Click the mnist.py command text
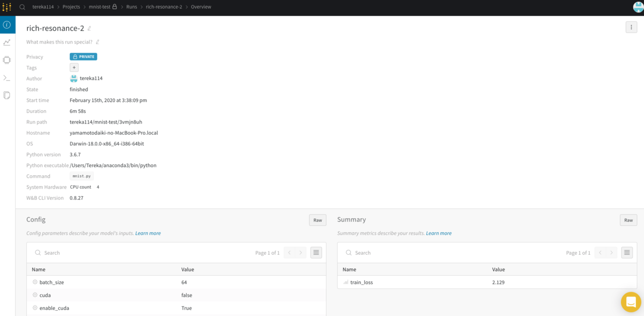This screenshot has height=316, width=644. pyautogui.click(x=82, y=176)
